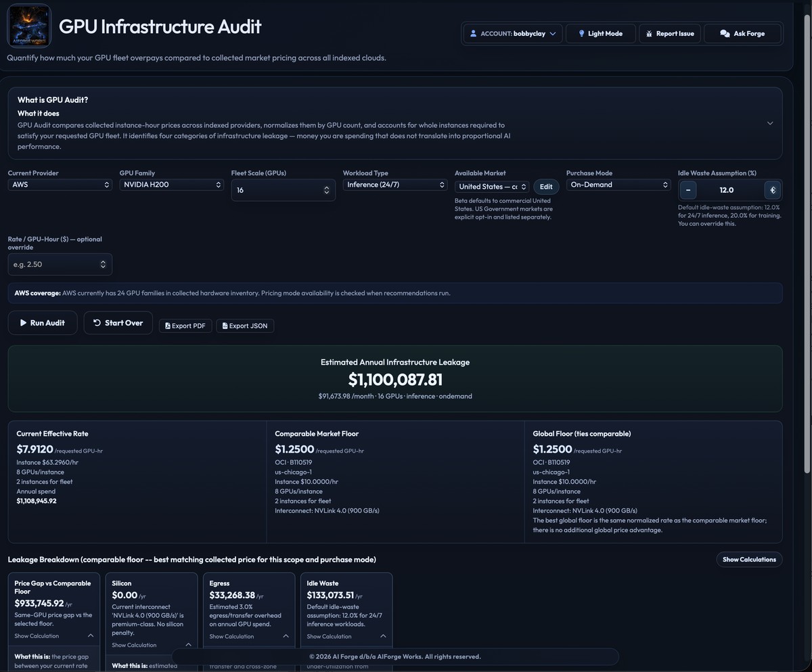Toggle Show Calculation under Silicon card

coord(152,645)
